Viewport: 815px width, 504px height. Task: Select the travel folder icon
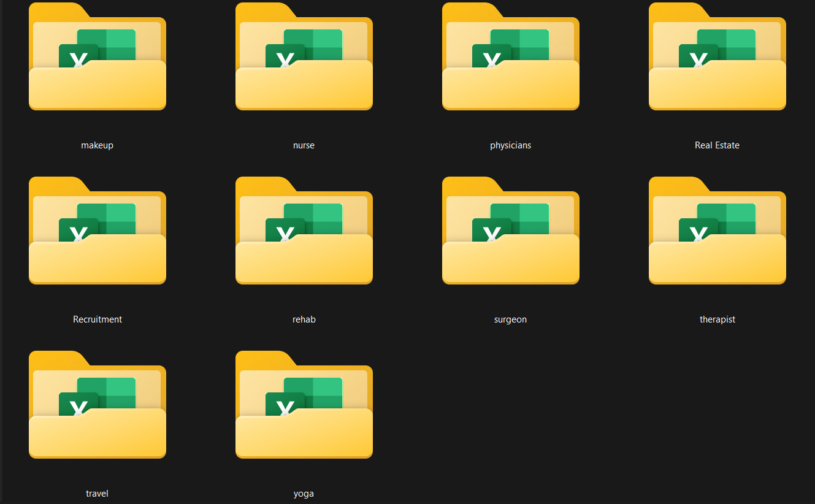point(98,405)
